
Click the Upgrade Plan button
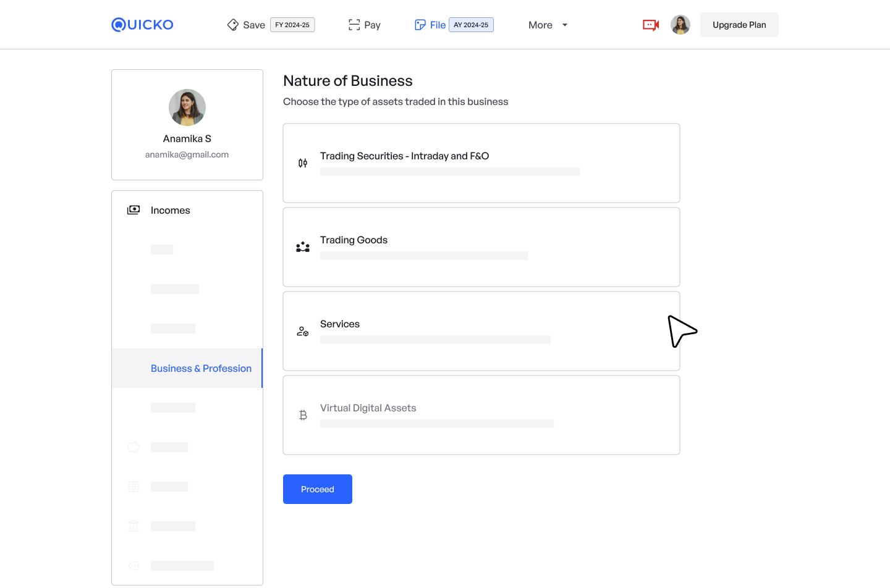(x=739, y=25)
